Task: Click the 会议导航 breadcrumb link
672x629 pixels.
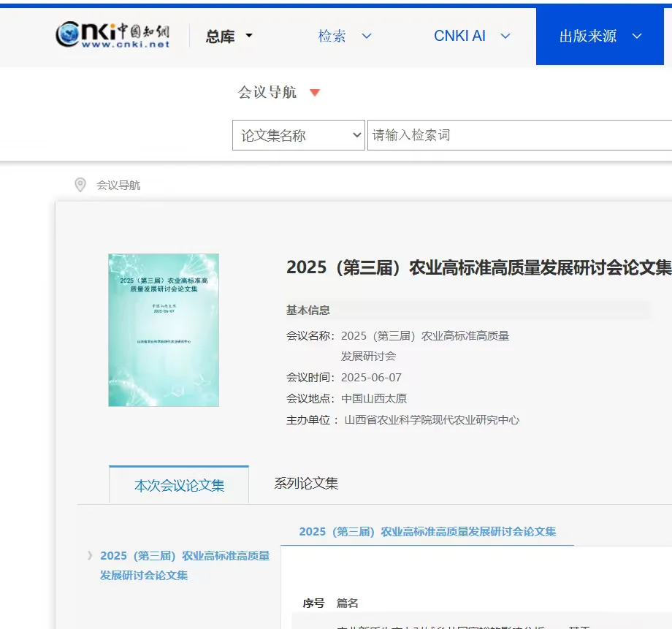Action: pyautogui.click(x=118, y=186)
